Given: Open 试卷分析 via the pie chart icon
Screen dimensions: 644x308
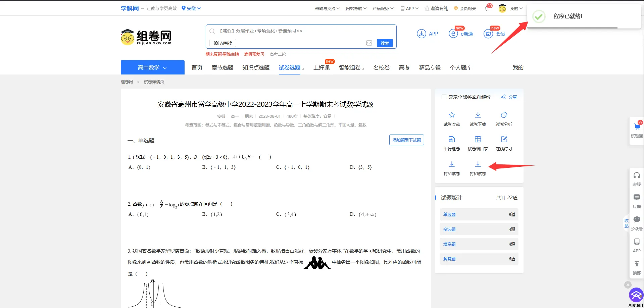Looking at the screenshot, I should (x=504, y=115).
